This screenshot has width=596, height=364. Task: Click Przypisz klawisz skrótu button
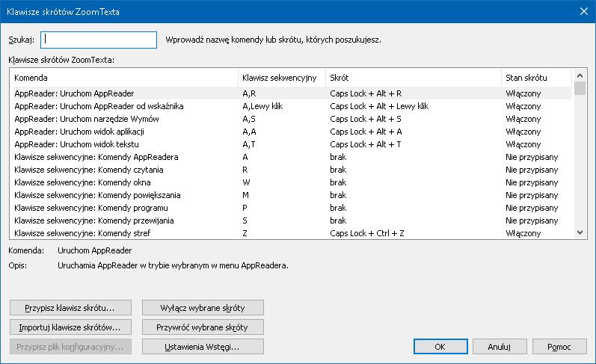click(x=70, y=308)
